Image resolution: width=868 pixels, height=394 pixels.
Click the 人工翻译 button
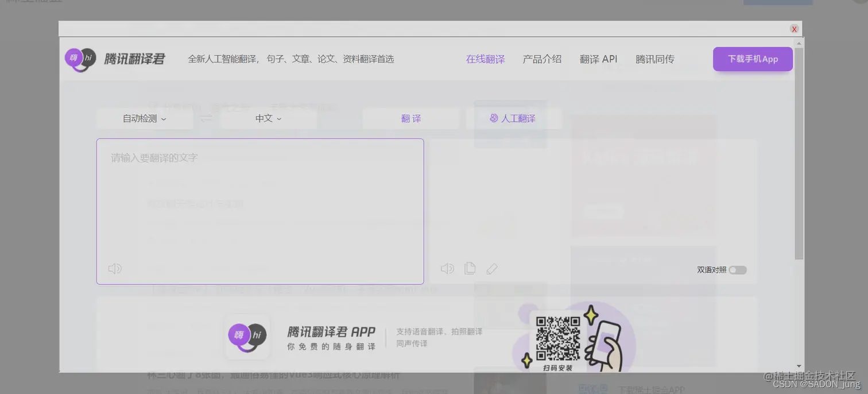click(514, 118)
